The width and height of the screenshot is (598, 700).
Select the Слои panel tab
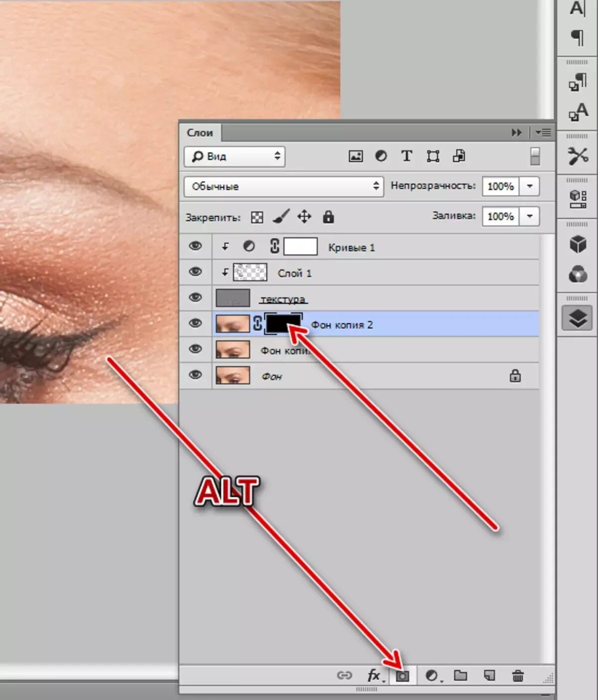click(200, 133)
